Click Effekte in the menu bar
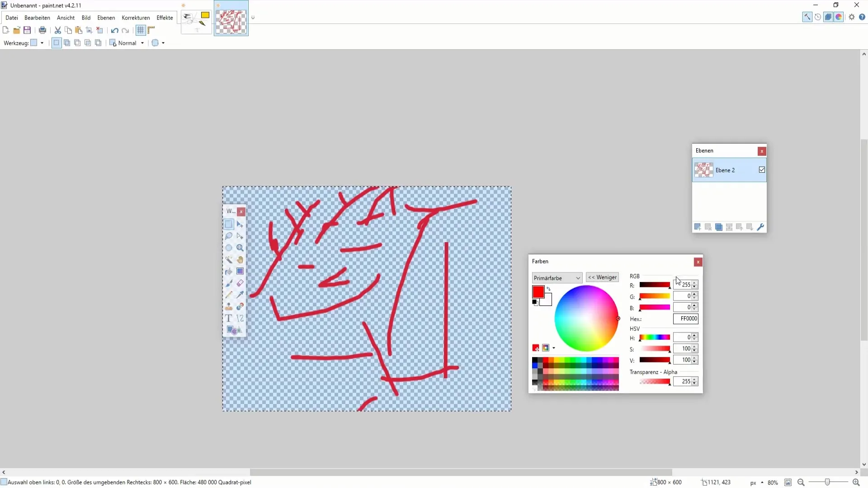 pyautogui.click(x=165, y=17)
